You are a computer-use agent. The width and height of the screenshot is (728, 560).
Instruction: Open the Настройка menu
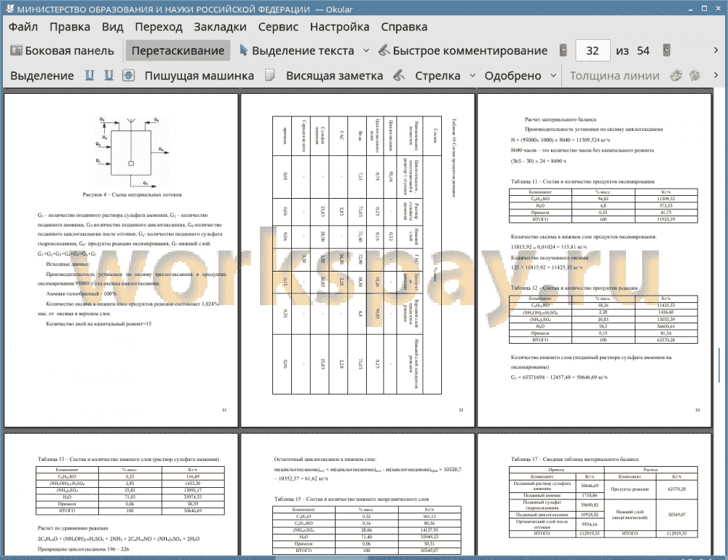pyautogui.click(x=339, y=27)
